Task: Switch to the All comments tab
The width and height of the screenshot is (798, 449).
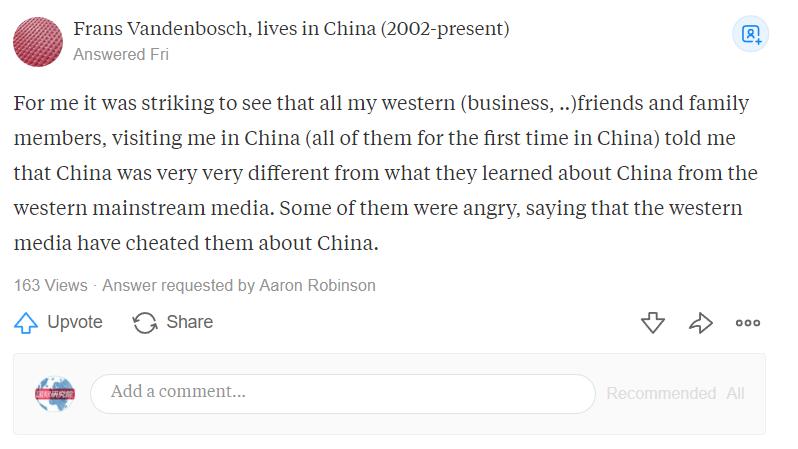Action: click(x=736, y=393)
